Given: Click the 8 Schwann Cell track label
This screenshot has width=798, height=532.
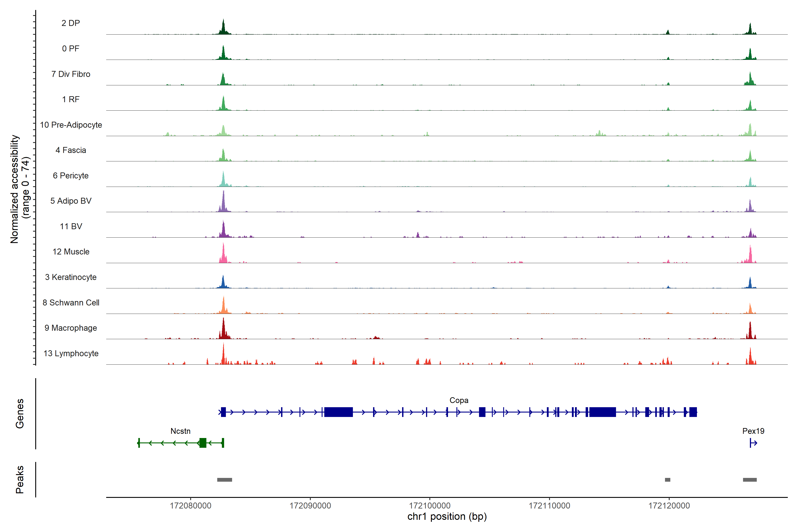Looking at the screenshot, I should 71,302.
